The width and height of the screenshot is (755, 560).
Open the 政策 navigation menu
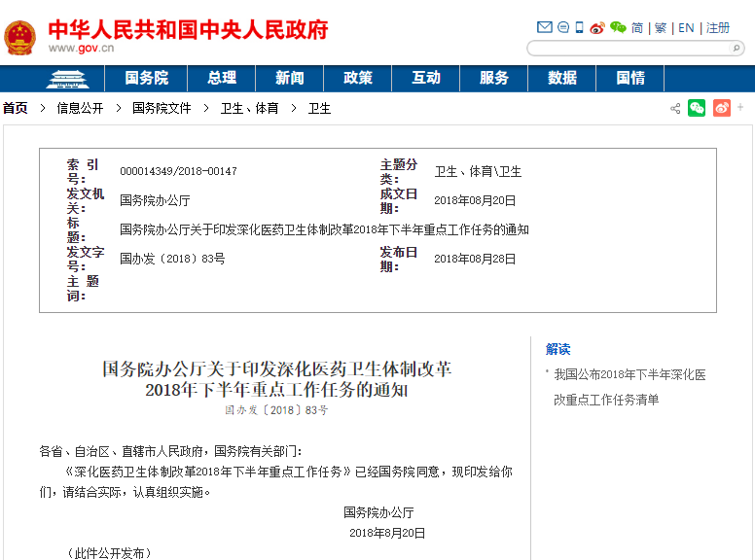(358, 78)
